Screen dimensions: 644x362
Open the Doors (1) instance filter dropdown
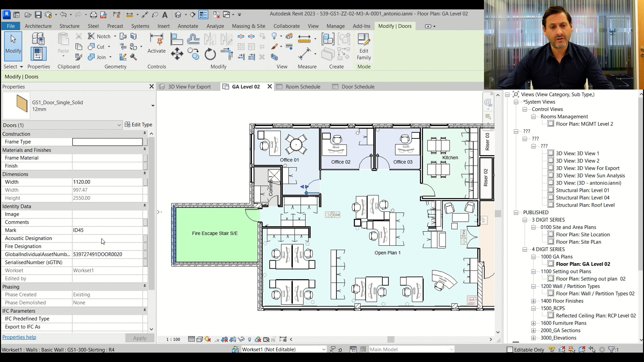(x=62, y=125)
